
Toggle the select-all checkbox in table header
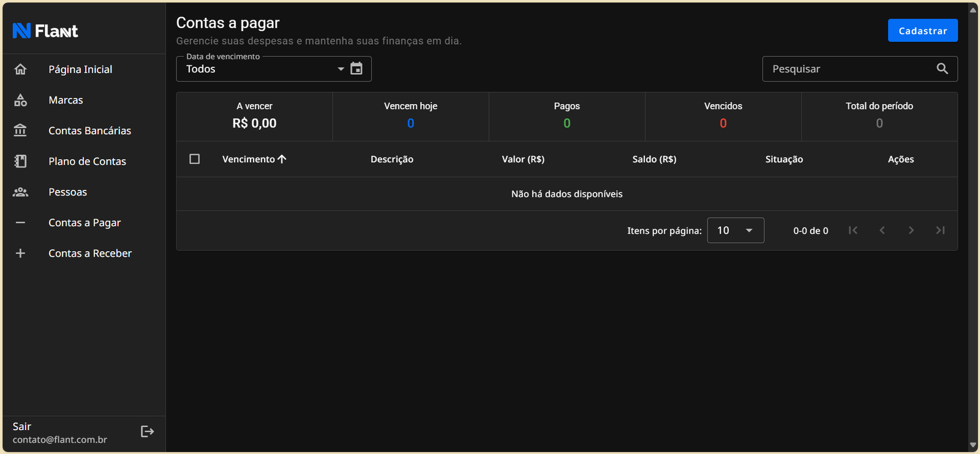pos(195,159)
